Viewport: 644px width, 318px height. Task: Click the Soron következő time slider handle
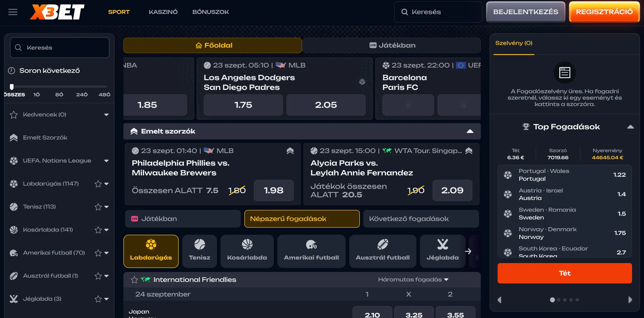(x=11, y=87)
